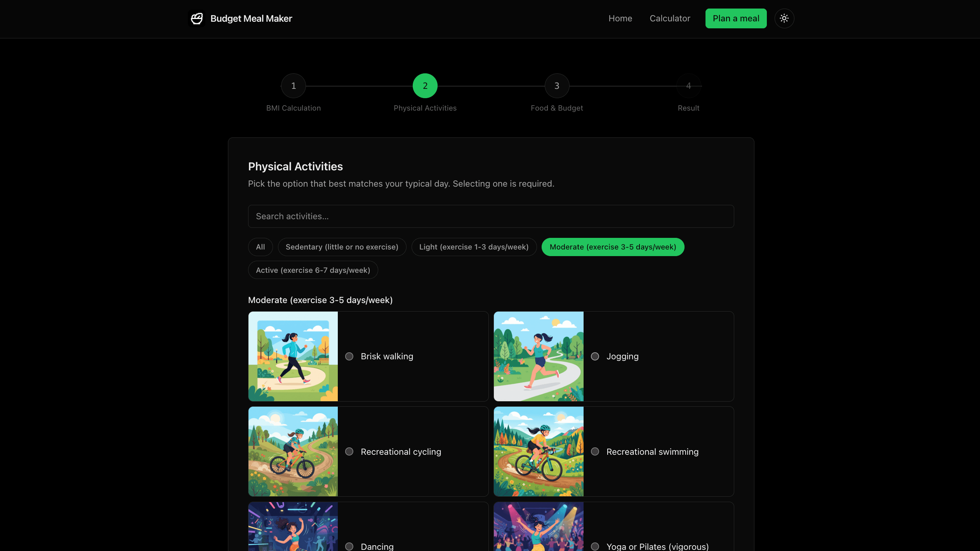Click the Plan a meal button
The height and width of the screenshot is (551, 980).
[736, 18]
